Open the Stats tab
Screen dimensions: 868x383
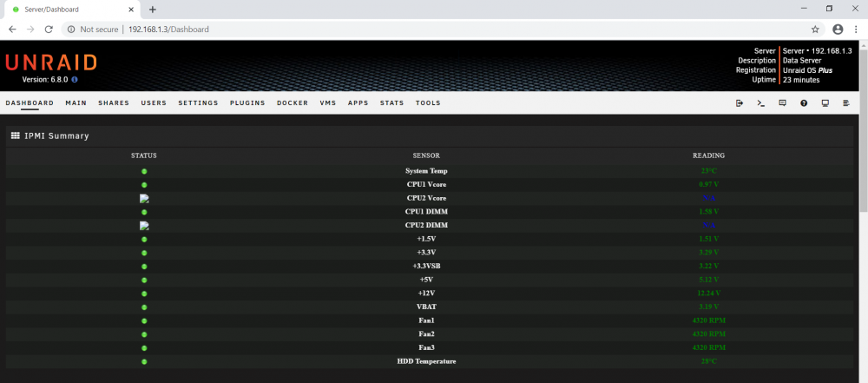[392, 103]
